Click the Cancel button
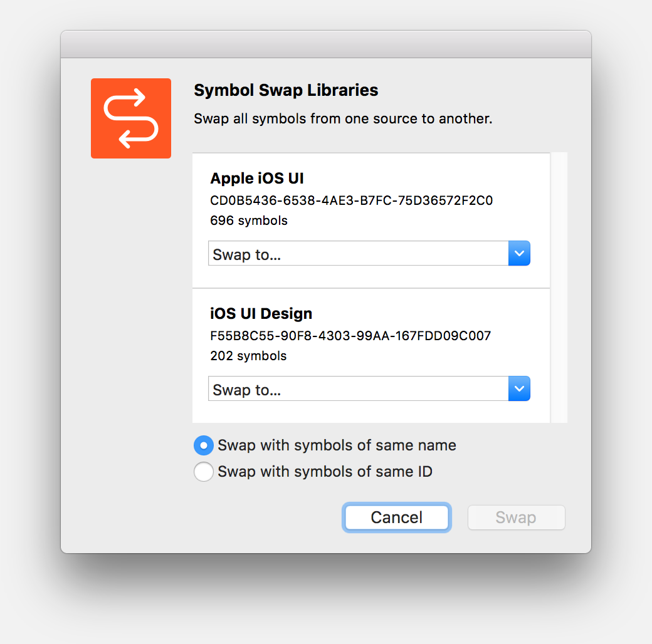652x644 pixels. (397, 517)
